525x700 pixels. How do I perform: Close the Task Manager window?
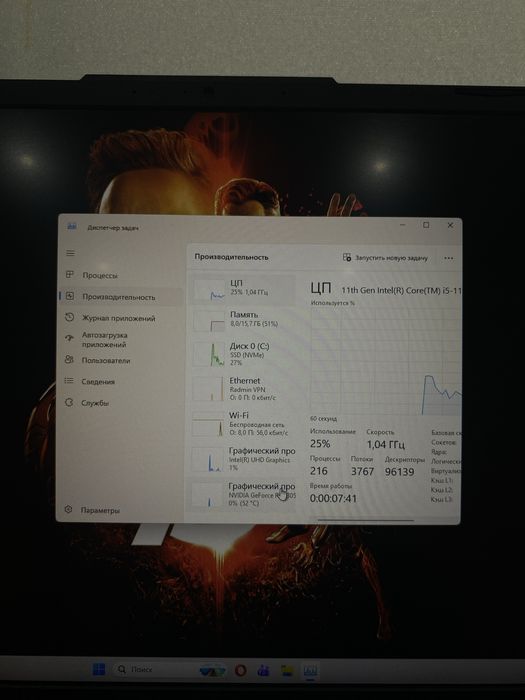pyautogui.click(x=450, y=225)
